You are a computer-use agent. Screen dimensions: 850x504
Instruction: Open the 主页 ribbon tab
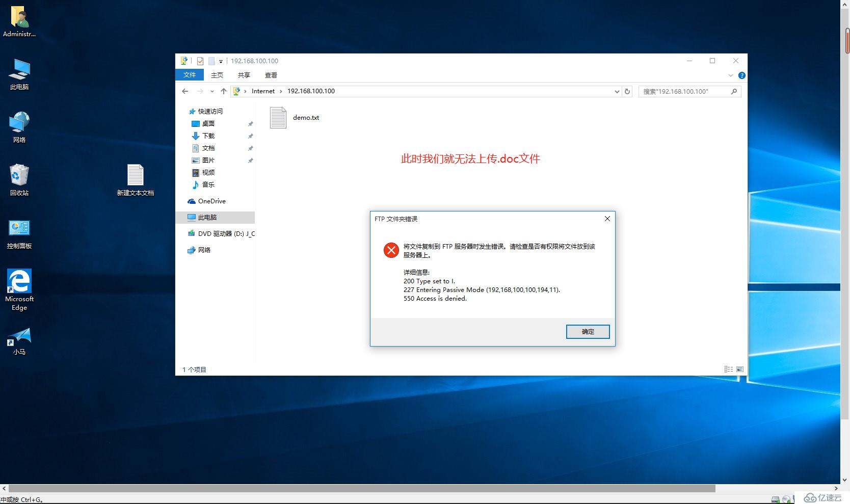point(217,75)
